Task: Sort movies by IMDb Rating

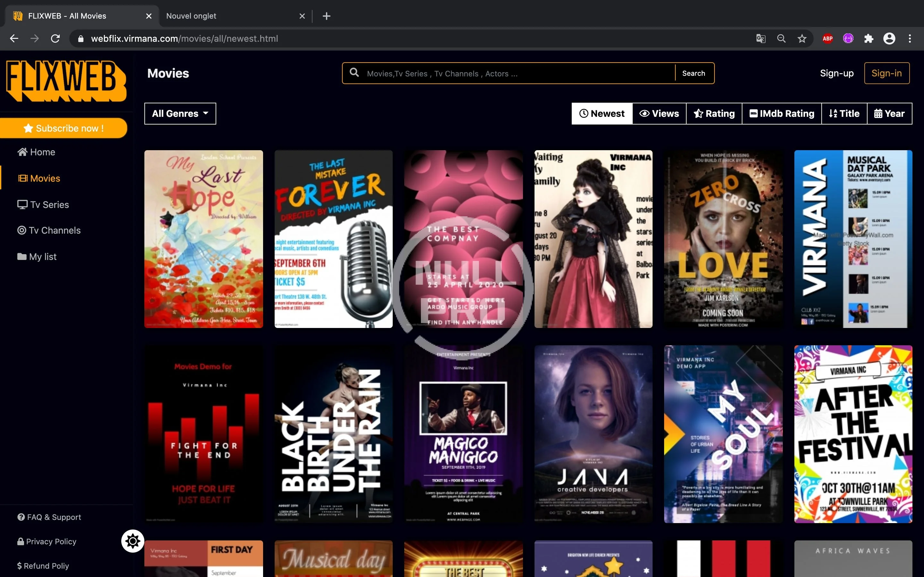Action: tap(781, 113)
